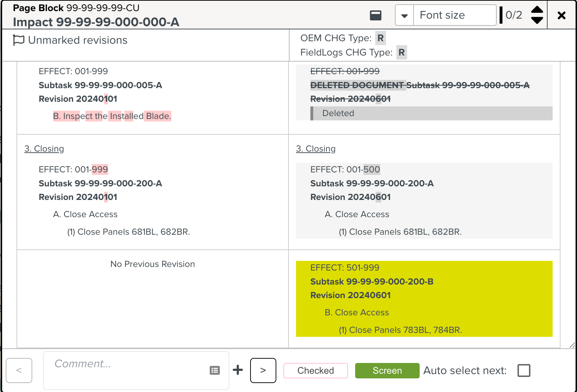
Task: Click the dark panel layout icon in header
Action: tap(376, 15)
